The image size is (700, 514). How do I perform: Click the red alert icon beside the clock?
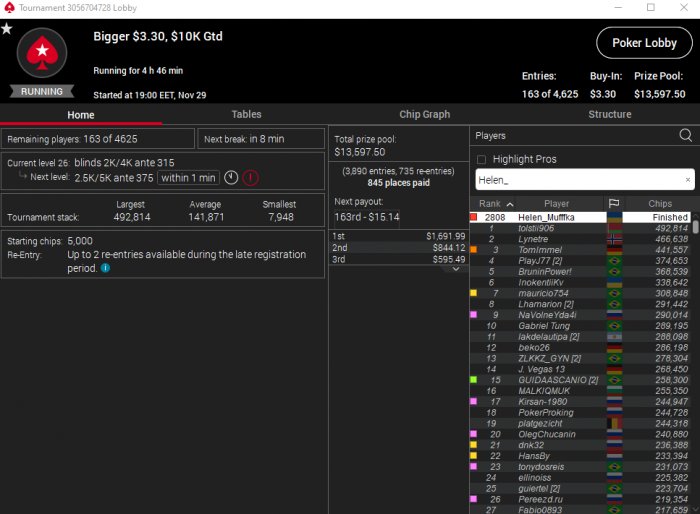[x=250, y=178]
